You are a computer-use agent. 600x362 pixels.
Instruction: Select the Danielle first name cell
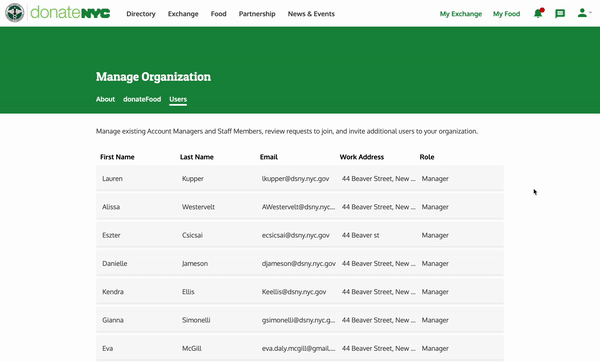115,263
